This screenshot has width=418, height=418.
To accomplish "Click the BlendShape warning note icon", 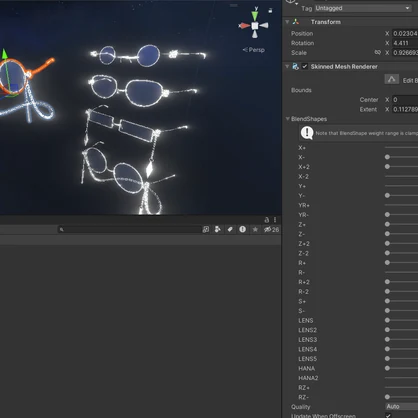I will pos(307,133).
